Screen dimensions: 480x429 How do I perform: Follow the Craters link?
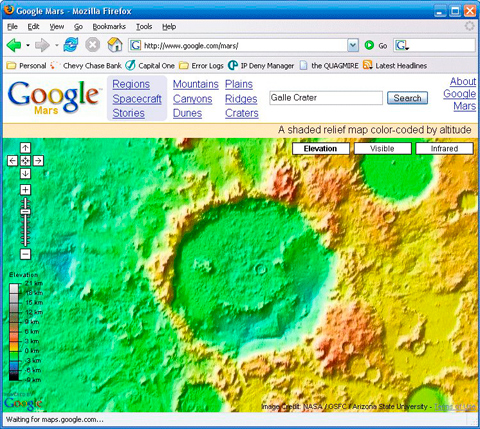pos(242,113)
